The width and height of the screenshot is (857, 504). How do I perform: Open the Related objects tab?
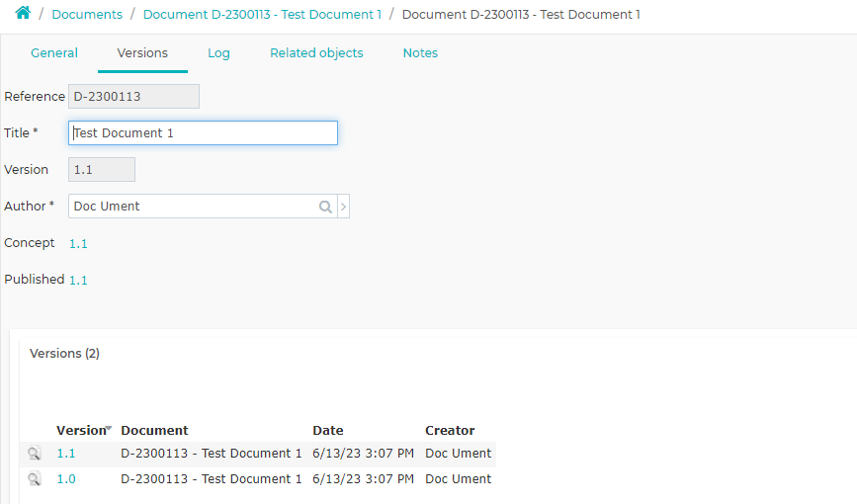point(316,53)
